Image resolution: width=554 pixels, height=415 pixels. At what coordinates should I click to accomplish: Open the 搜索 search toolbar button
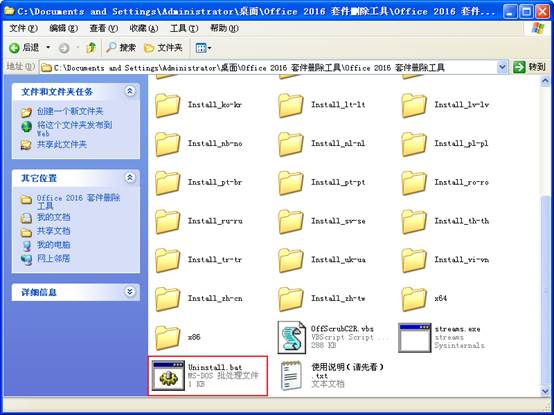(121, 48)
